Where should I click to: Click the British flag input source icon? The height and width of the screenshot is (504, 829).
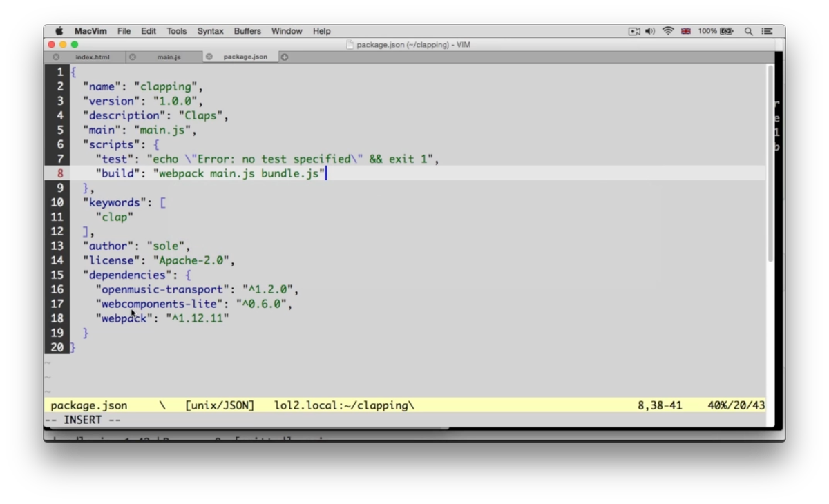[686, 31]
